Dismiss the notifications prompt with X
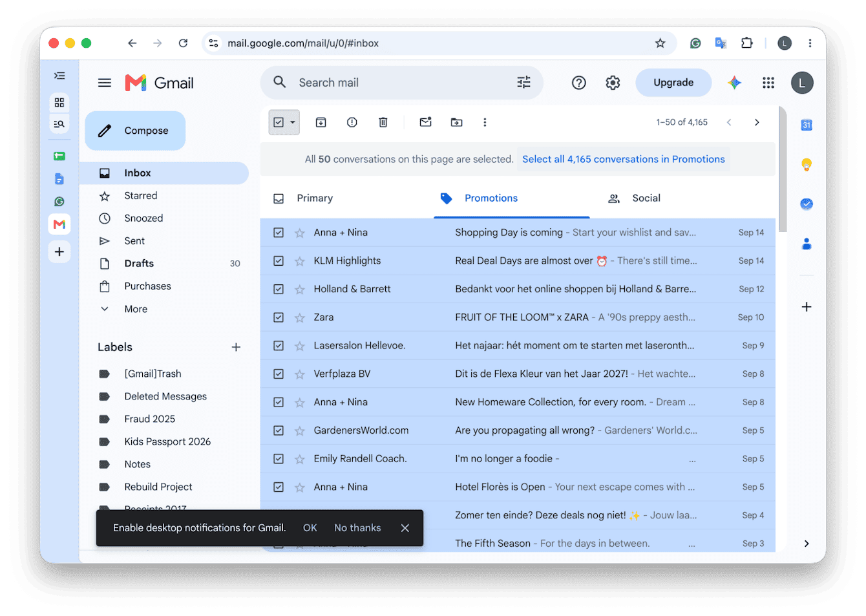Image resolution: width=866 pixels, height=616 pixels. [x=405, y=528]
